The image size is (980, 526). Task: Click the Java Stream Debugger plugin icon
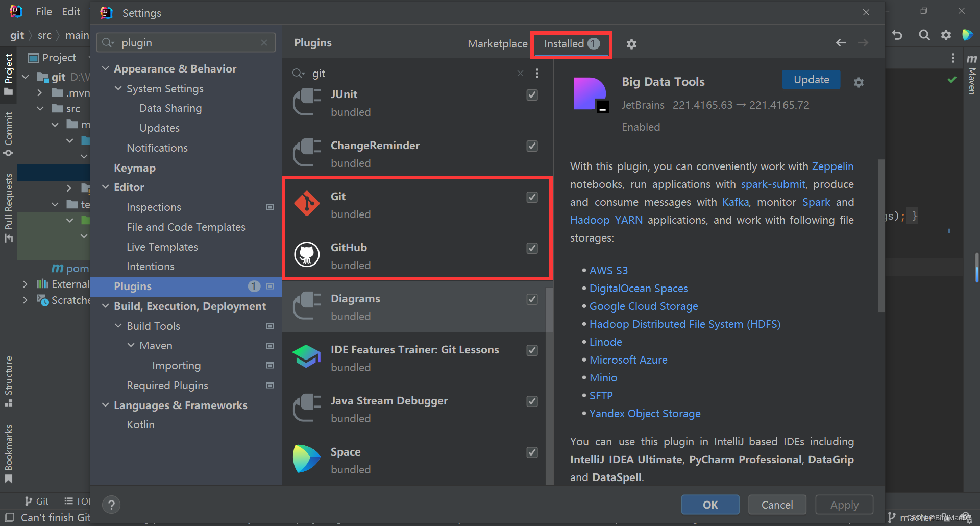click(x=307, y=408)
